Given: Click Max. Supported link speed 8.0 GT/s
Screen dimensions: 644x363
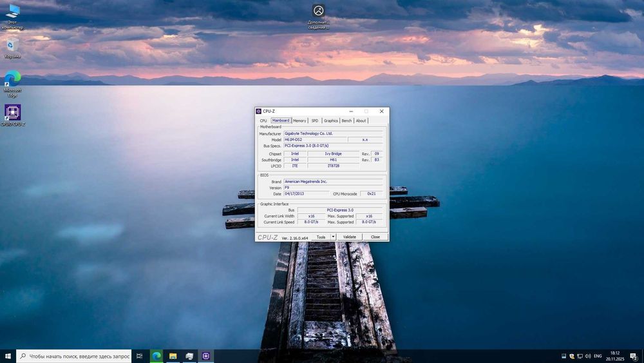Looking at the screenshot, I should tap(369, 222).
